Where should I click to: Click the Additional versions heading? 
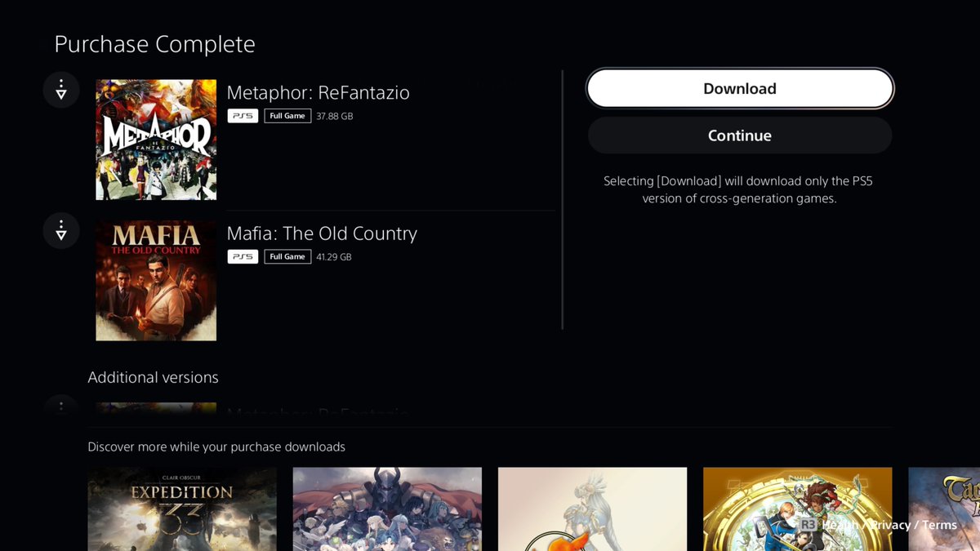tap(153, 377)
